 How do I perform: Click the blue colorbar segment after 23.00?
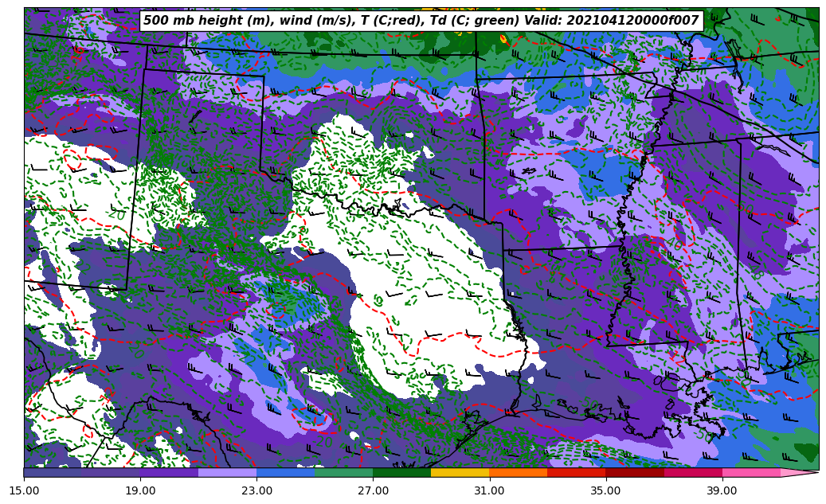click(x=285, y=472)
